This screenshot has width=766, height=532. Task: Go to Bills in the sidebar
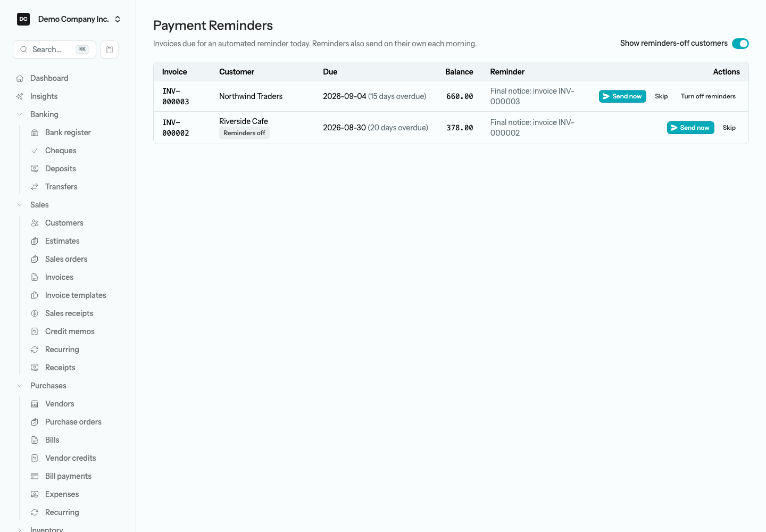click(x=52, y=440)
